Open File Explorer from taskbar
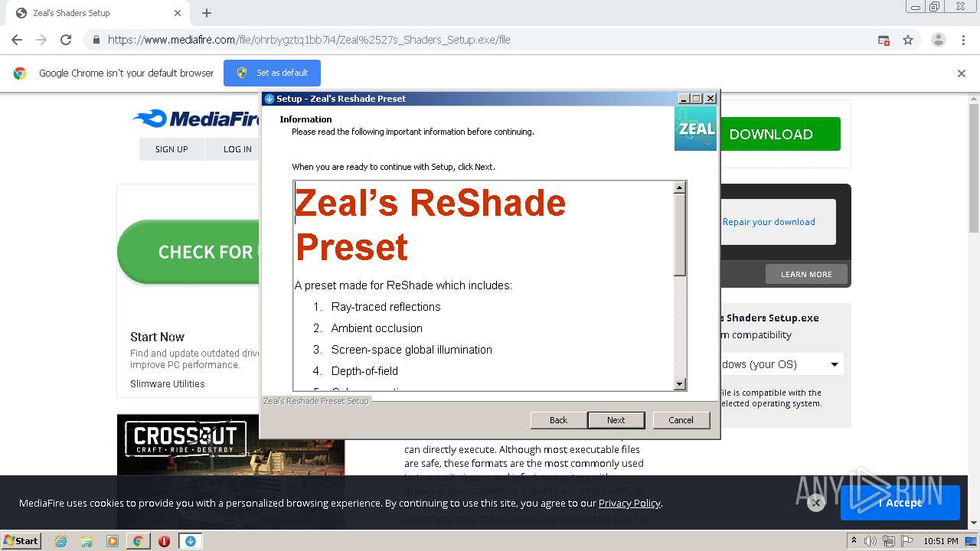The image size is (980, 551). coord(87,541)
